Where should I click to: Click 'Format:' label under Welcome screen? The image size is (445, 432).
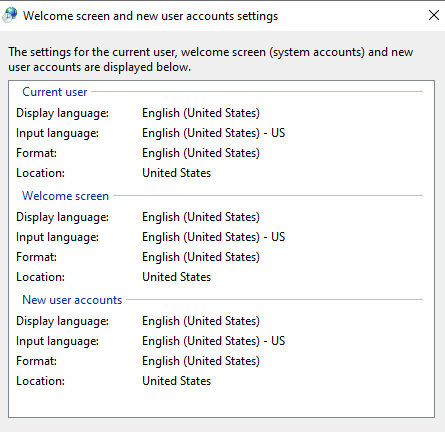pyautogui.click(x=36, y=257)
